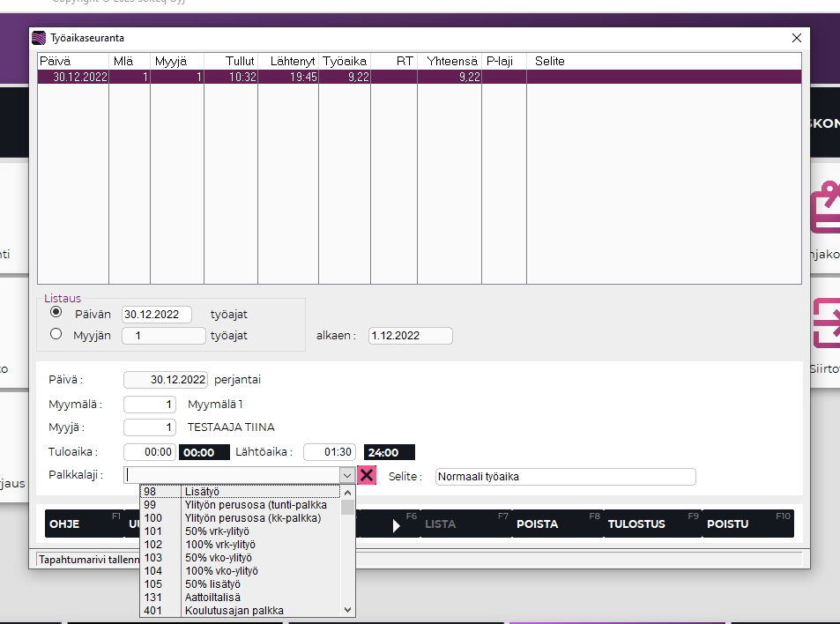Click the pink X clear button beside Palkkalaji
The width and height of the screenshot is (840, 624).
tap(367, 476)
